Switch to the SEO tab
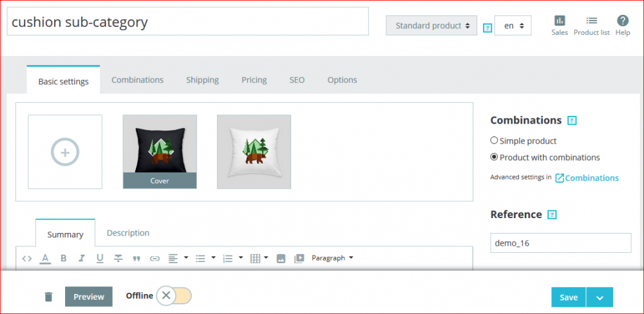 click(x=297, y=80)
